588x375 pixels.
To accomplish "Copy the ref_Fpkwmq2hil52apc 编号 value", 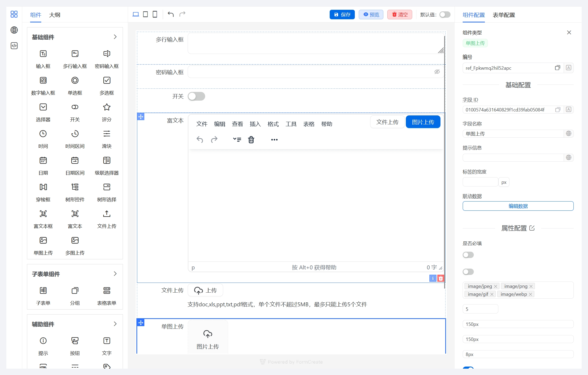I will (x=557, y=68).
